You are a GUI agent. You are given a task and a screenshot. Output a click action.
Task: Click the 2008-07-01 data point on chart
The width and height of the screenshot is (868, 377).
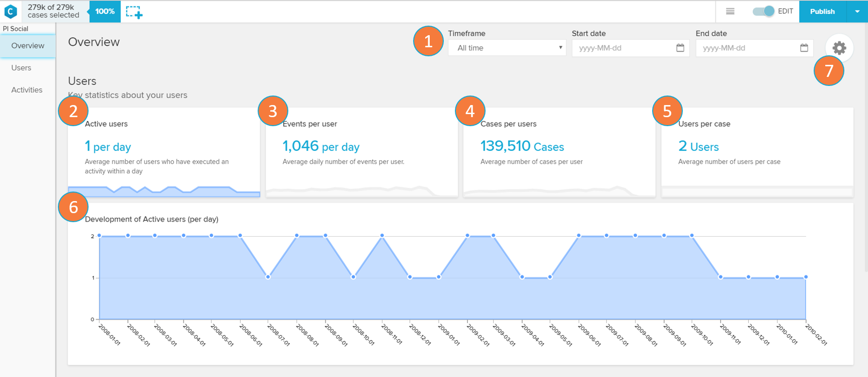click(268, 277)
